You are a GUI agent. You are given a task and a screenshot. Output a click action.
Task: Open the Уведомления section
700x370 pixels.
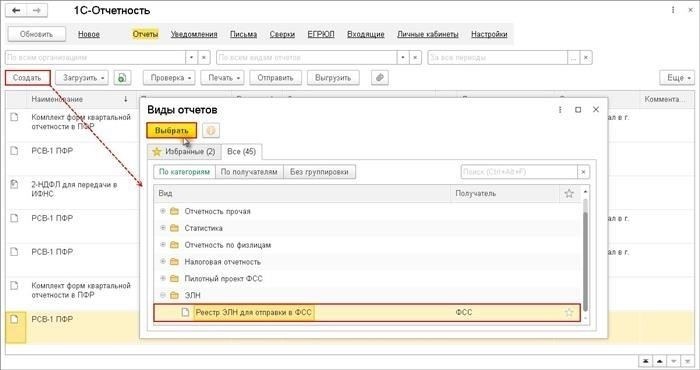pos(194,34)
